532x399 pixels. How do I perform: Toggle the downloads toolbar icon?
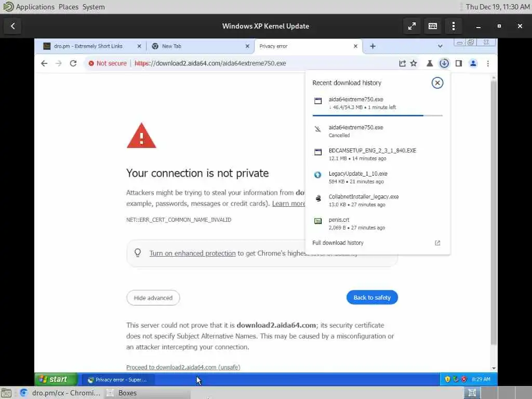pos(444,63)
